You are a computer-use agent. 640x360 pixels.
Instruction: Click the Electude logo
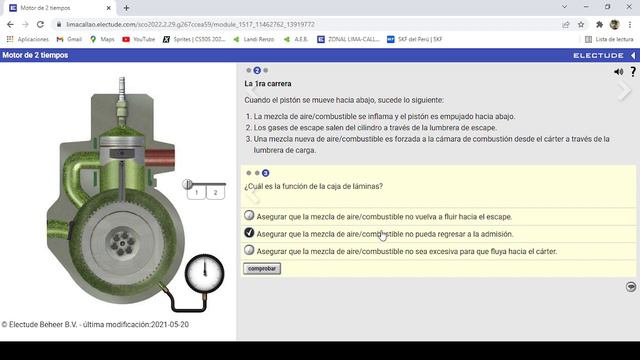598,55
